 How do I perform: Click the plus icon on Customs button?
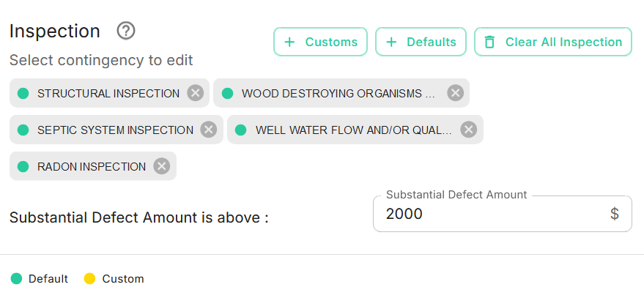tap(289, 42)
